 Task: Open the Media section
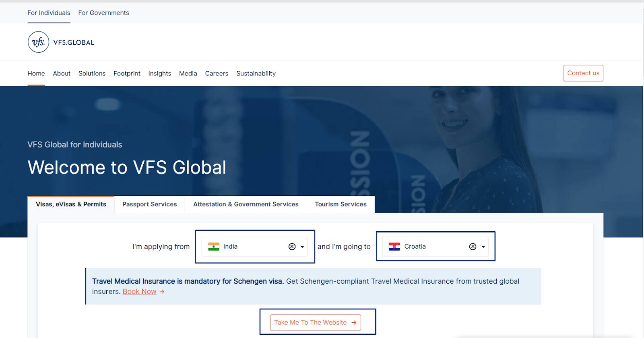tap(188, 73)
